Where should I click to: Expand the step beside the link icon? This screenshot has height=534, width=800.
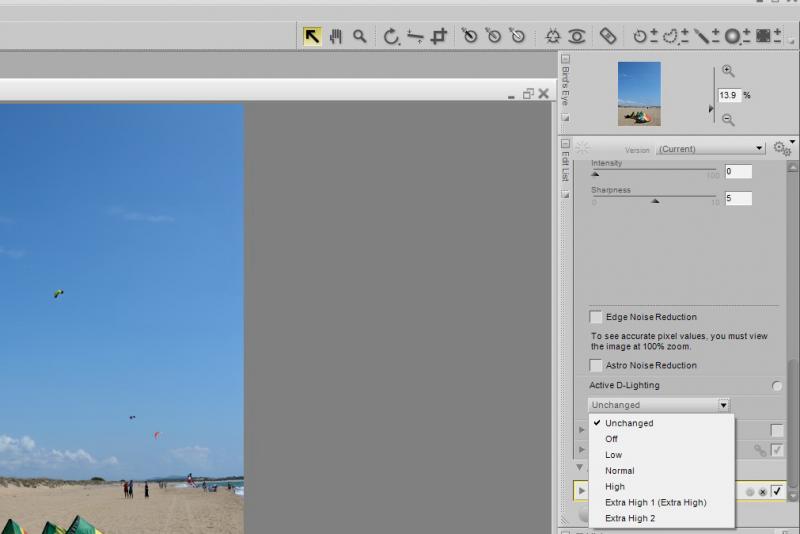(581, 449)
